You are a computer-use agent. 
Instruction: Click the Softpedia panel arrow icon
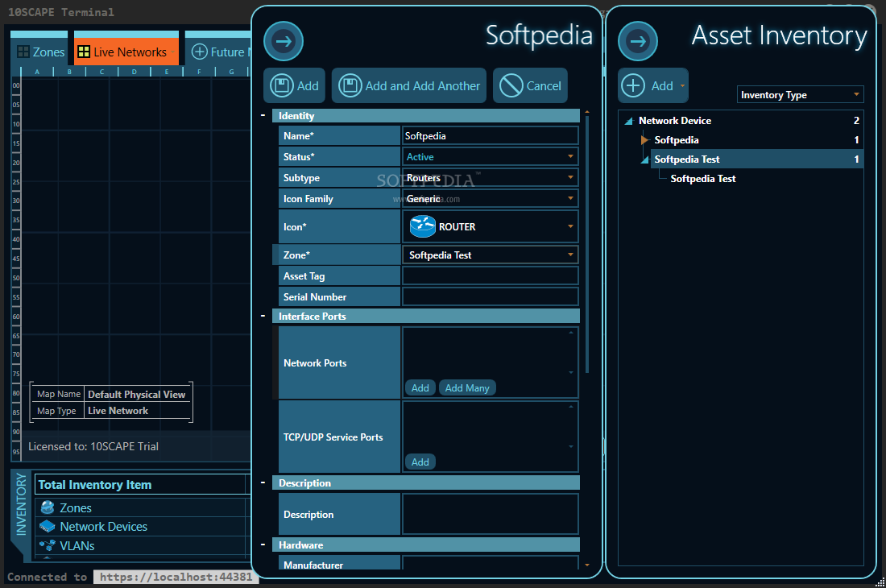click(x=284, y=41)
